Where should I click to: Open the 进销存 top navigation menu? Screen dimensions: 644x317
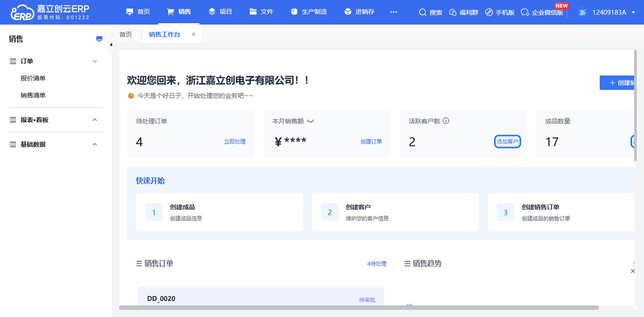[359, 12]
